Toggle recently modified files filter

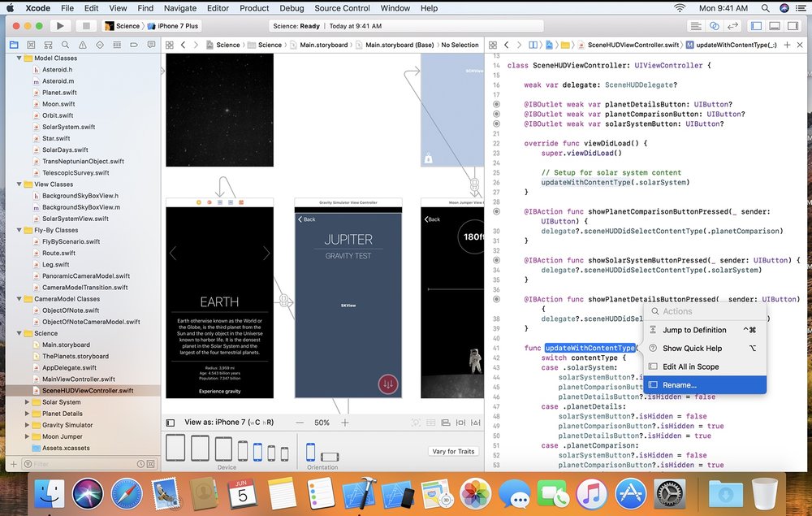pos(140,464)
